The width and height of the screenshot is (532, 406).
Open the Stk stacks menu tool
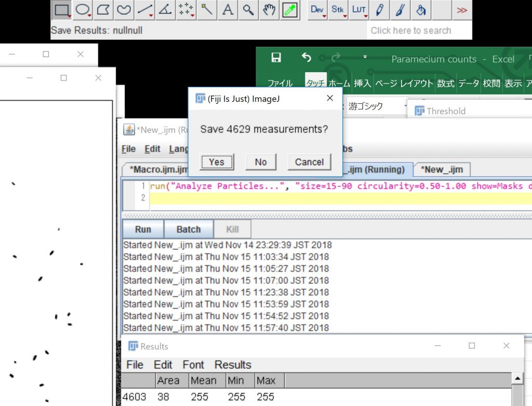[338, 10]
